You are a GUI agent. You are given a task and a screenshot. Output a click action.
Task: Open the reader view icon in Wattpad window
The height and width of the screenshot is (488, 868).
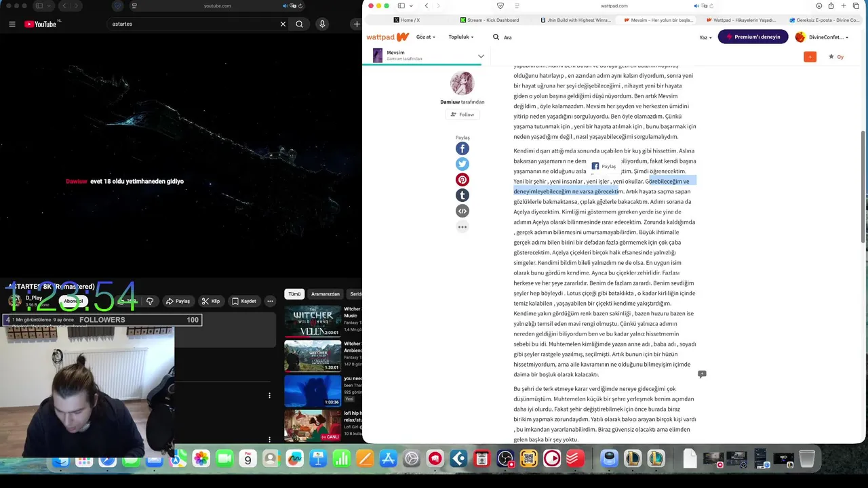click(x=517, y=5)
